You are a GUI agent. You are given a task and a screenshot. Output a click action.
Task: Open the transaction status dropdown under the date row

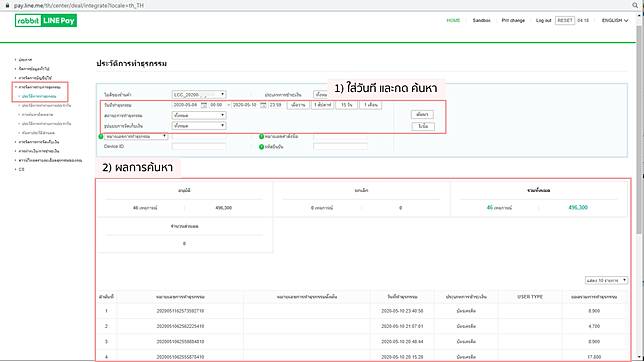tap(199, 115)
